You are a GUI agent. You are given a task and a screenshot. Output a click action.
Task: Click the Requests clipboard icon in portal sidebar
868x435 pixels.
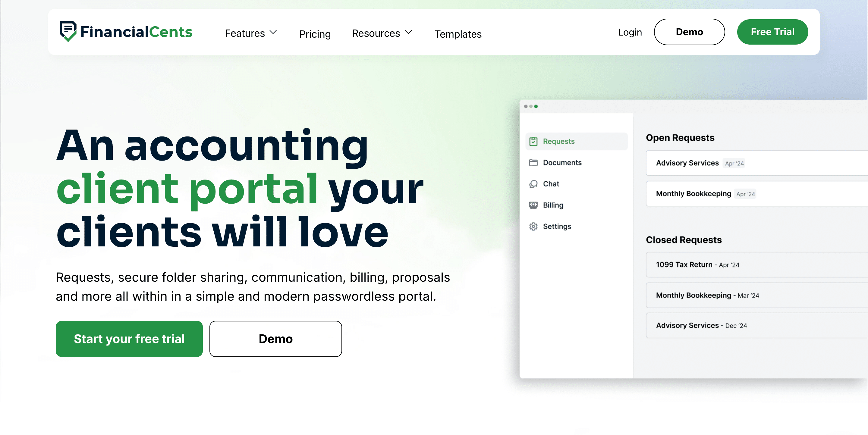coord(533,141)
